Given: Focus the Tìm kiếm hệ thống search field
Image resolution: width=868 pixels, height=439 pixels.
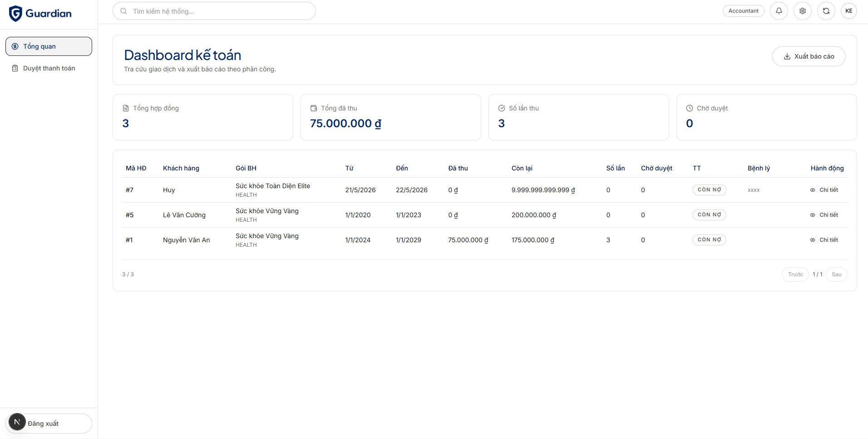Looking at the screenshot, I should coord(214,11).
